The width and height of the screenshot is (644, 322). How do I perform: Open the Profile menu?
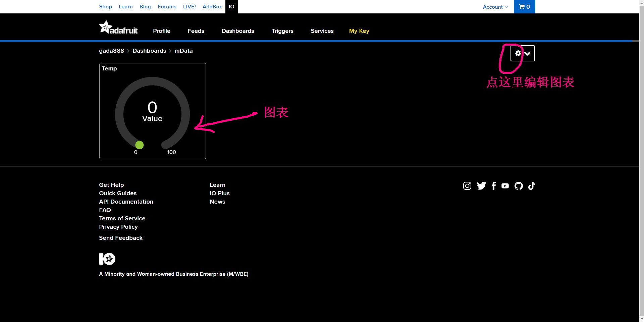click(162, 31)
